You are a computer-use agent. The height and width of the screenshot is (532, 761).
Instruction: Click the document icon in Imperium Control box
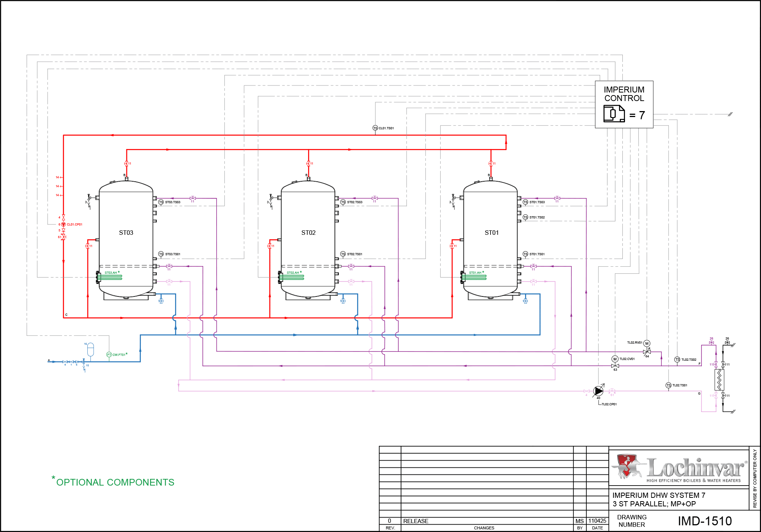[x=614, y=114]
